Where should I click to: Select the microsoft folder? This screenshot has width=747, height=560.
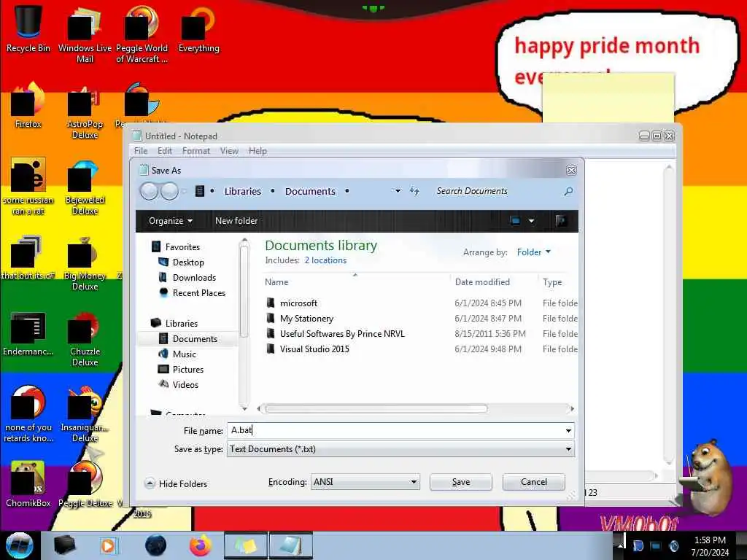[x=298, y=303]
